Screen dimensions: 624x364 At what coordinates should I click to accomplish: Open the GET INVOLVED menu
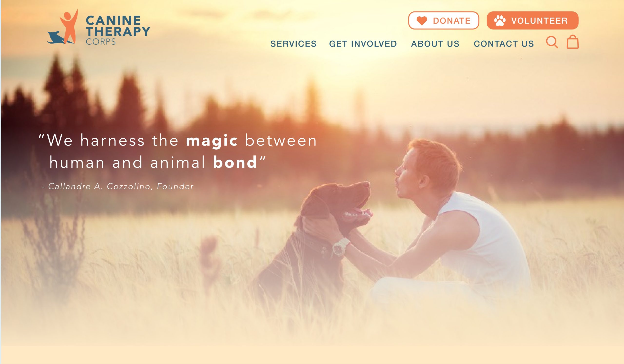[363, 44]
